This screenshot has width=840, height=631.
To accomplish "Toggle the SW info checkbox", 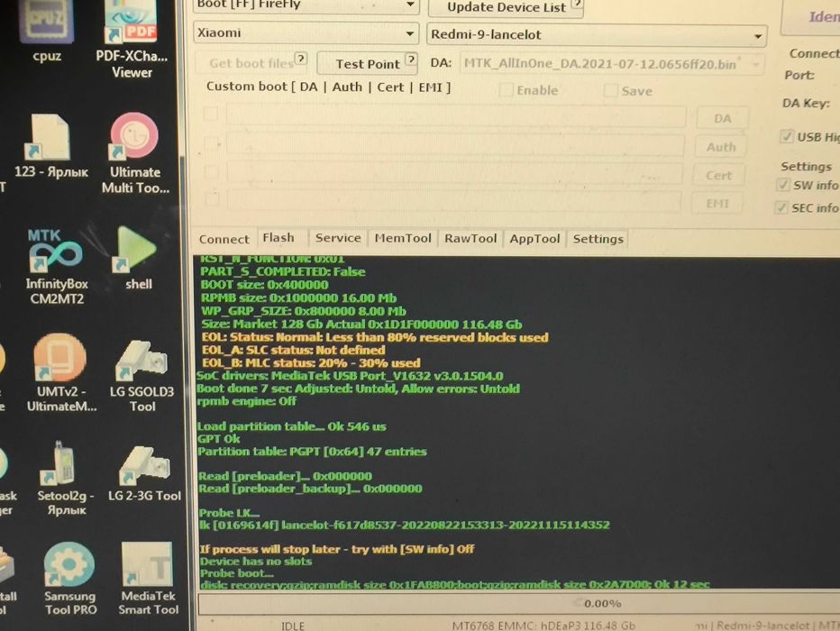I will [783, 185].
